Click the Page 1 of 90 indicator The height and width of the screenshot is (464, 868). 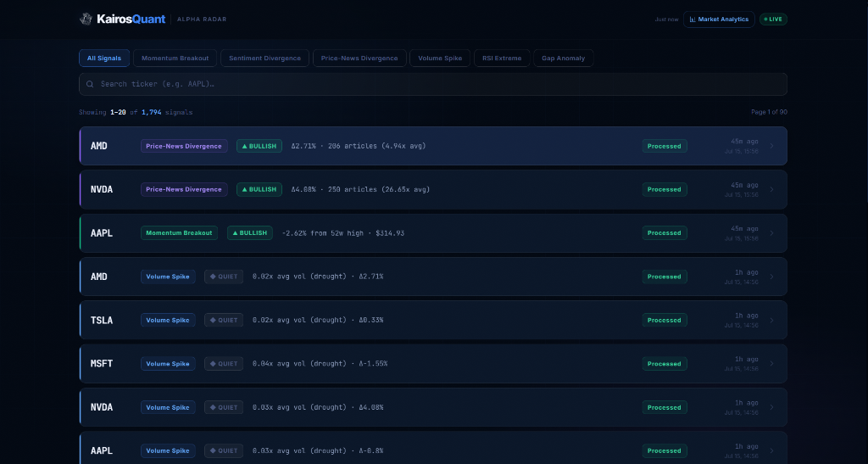pyautogui.click(x=769, y=112)
